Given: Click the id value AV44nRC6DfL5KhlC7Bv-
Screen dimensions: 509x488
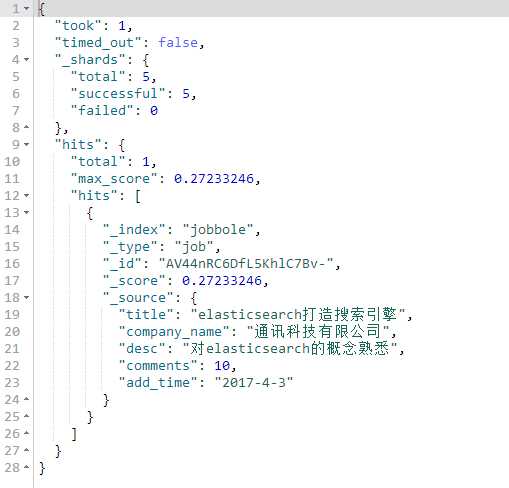Looking at the screenshot, I should [246, 264].
